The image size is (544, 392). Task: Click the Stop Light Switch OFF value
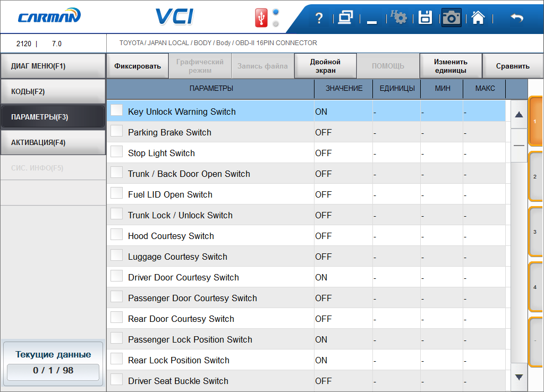pyautogui.click(x=324, y=153)
